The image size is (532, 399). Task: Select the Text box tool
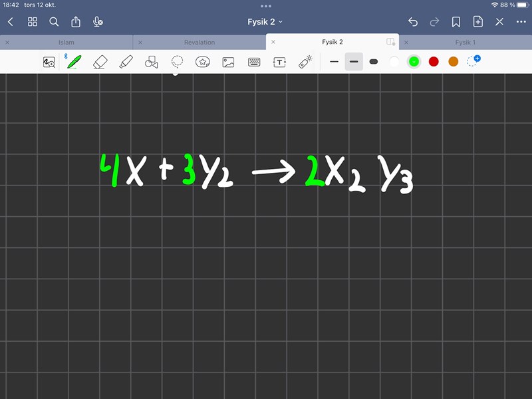coord(280,62)
